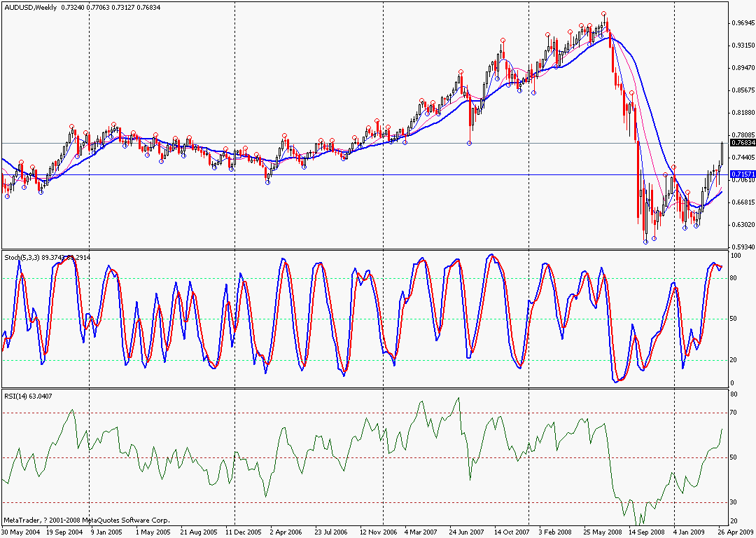Click price axis value 0.93150
The width and height of the screenshot is (756, 538).
743,46
